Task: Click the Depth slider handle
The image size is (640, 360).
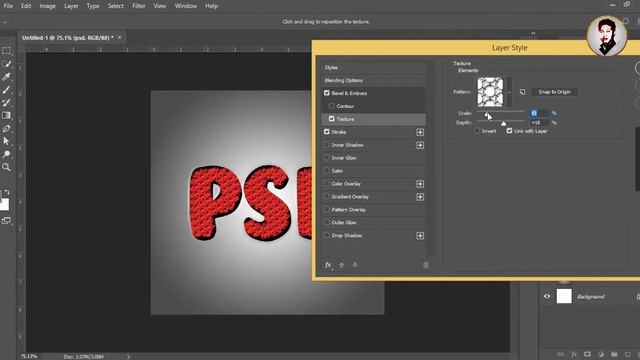Action: 504,123
